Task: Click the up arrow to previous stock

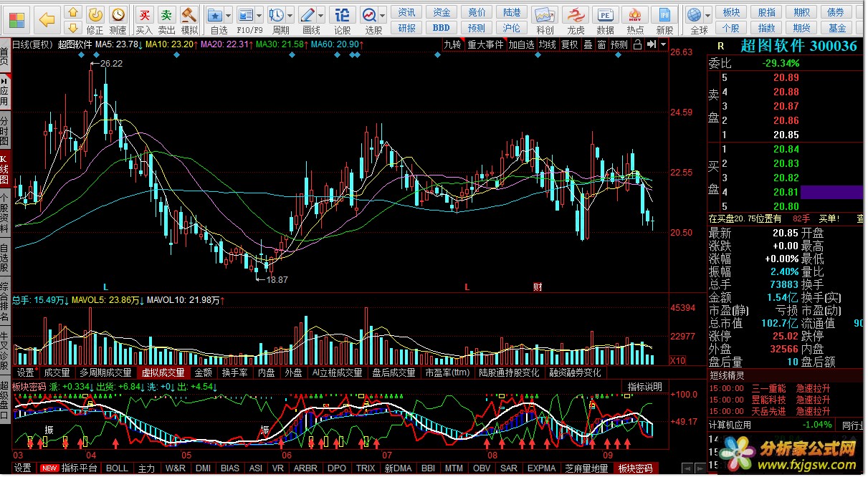Action: point(72,12)
